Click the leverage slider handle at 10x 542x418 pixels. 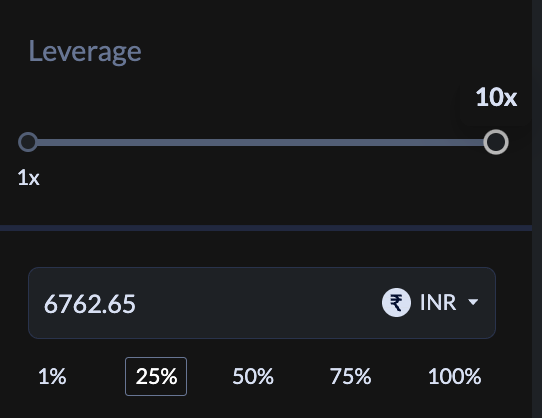point(496,142)
